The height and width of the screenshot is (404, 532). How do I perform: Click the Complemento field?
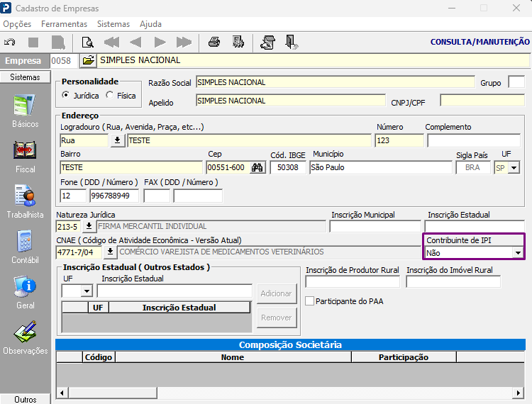474,140
